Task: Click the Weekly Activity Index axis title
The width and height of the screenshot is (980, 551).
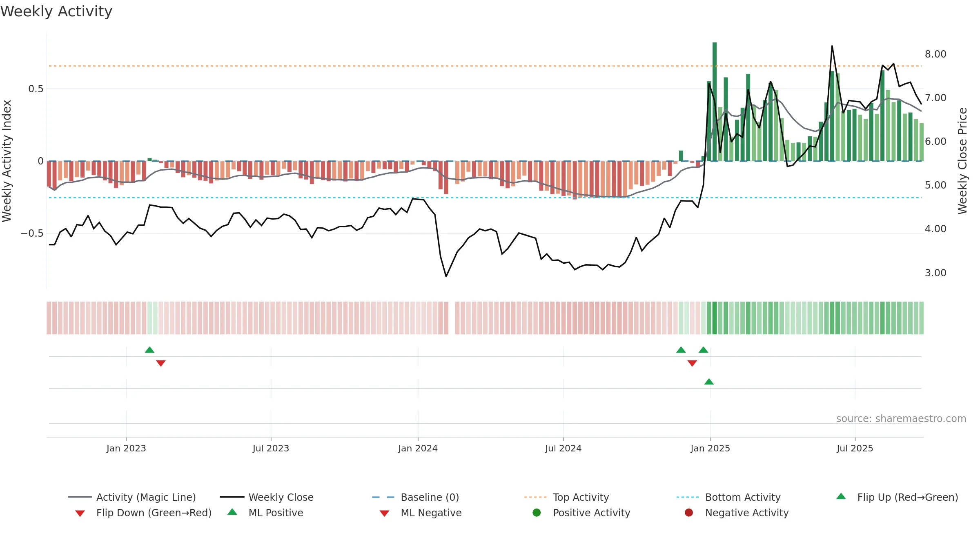Action: point(7,161)
